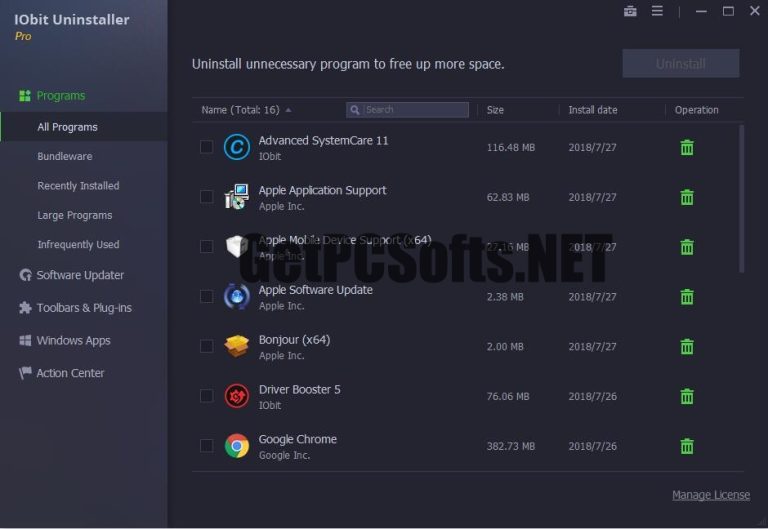The width and height of the screenshot is (768, 529).
Task: Tick the checkbox for Apple Mobile Device Support
Action: coord(207,246)
